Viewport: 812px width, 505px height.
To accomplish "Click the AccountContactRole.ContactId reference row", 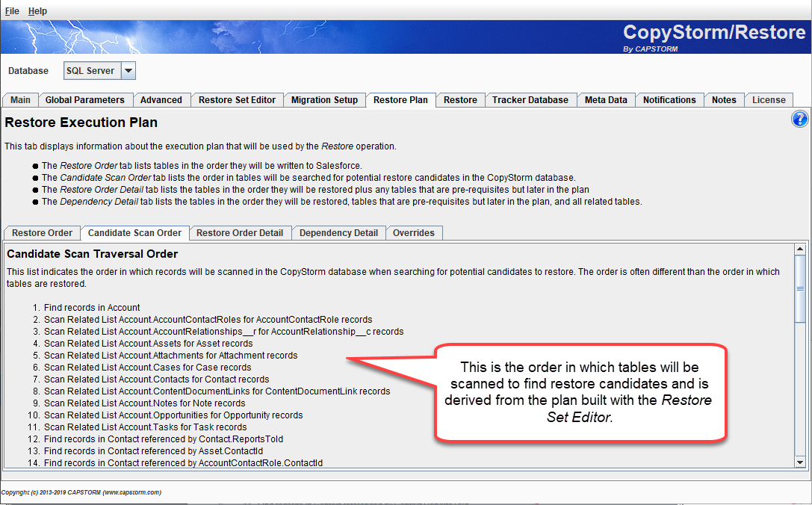I will 183,462.
